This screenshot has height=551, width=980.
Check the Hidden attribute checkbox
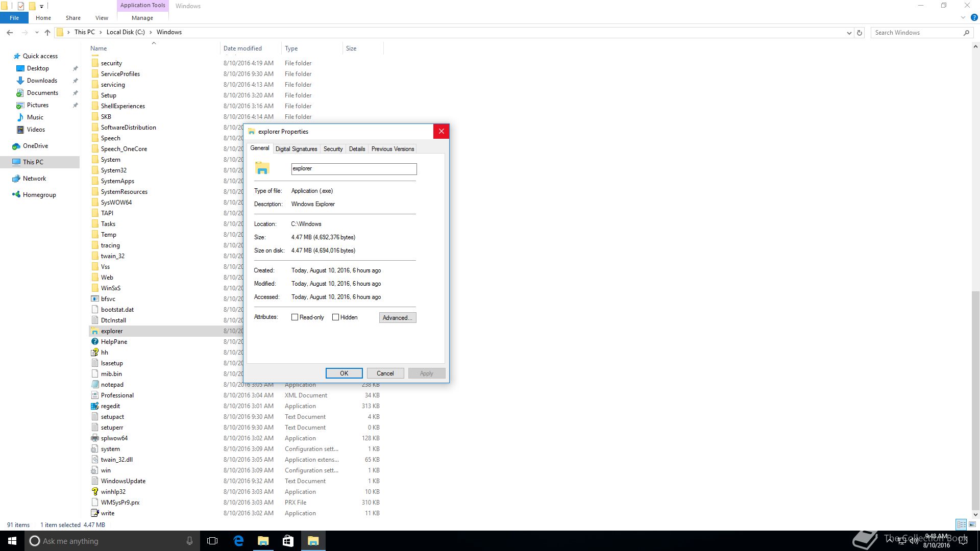[x=335, y=317]
